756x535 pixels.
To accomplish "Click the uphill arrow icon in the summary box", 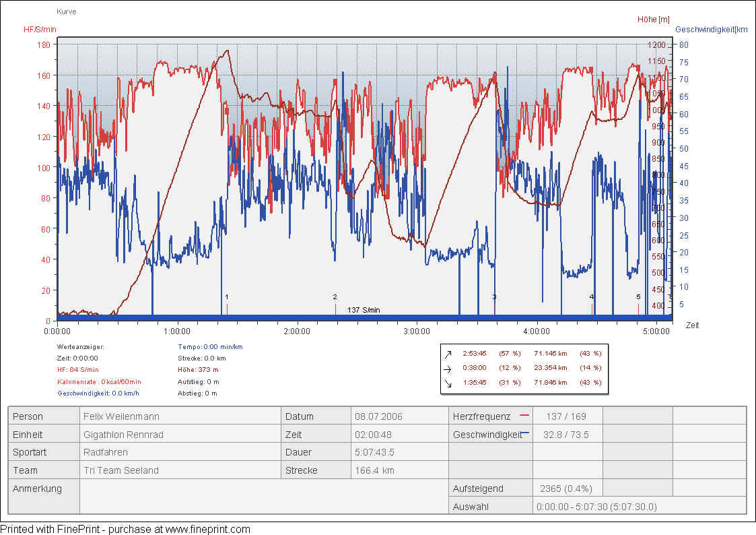I will [448, 354].
